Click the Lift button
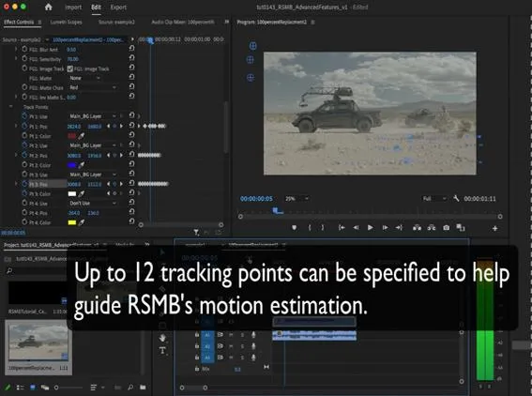Viewport: 532px width, 396px height. click(417, 228)
